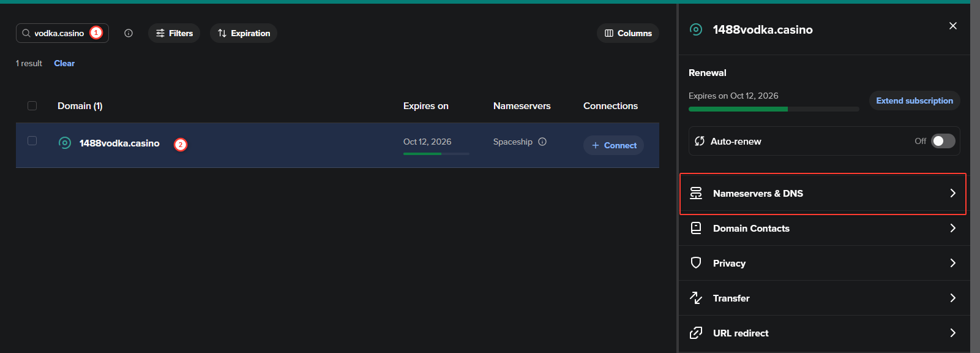The height and width of the screenshot is (353, 980).
Task: Click the Clear link to reset search
Action: tap(64, 63)
